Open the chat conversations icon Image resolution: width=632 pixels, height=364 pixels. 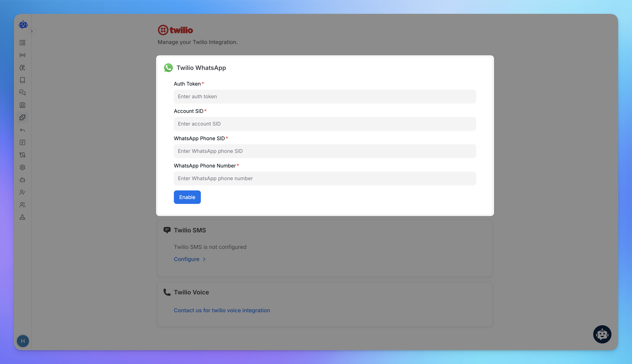[x=22, y=93]
